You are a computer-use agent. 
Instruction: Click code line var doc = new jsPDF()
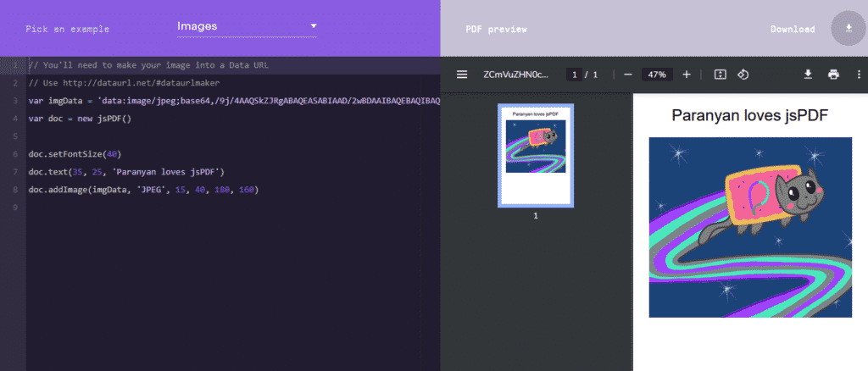(x=81, y=119)
